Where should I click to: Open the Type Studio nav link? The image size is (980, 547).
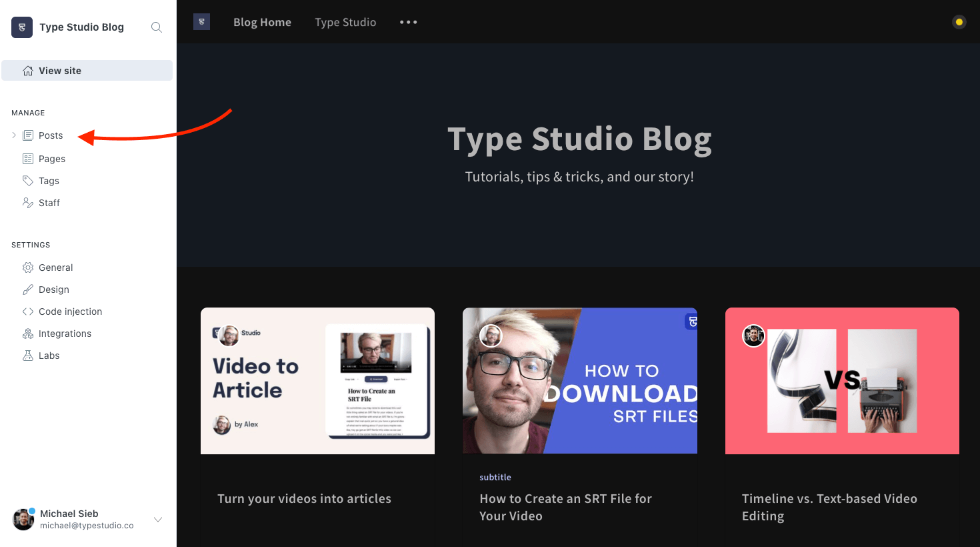(x=345, y=22)
